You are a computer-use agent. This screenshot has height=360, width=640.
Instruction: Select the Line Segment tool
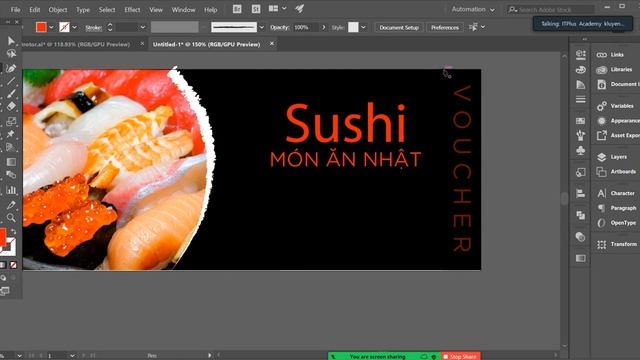[11, 81]
